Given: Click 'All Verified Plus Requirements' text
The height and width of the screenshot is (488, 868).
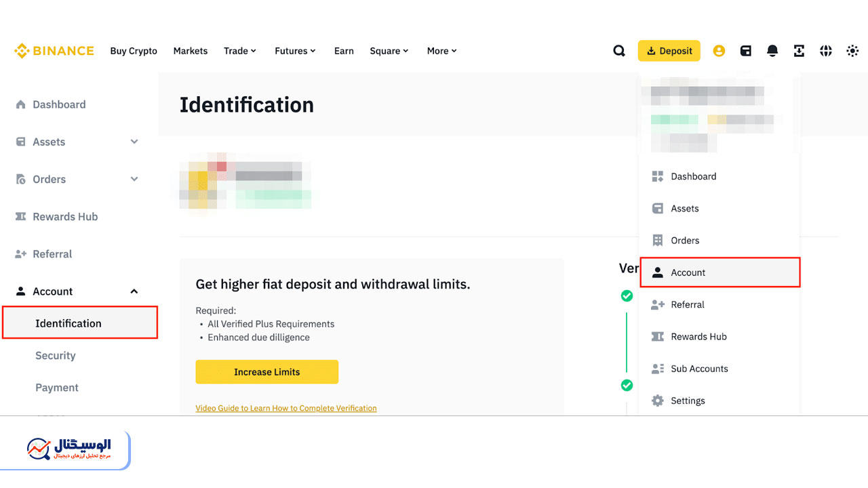Looking at the screenshot, I should (x=271, y=324).
